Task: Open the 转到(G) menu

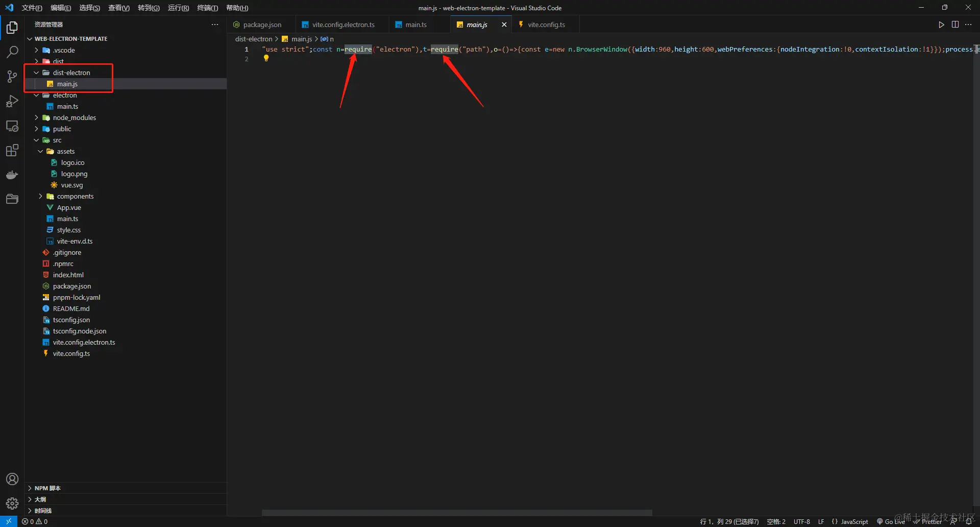Action: (x=149, y=8)
